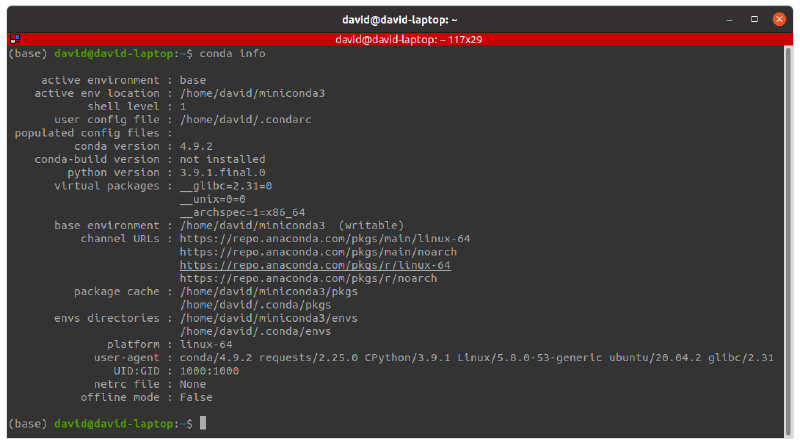Screen dimensions: 800x445
Task: Click the 'package cache' label
Action: coord(116,291)
